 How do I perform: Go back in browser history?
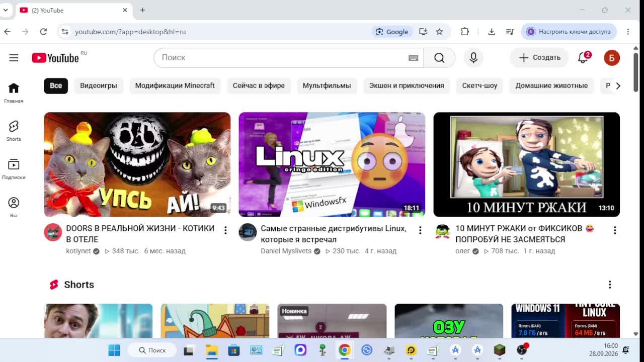[x=7, y=32]
